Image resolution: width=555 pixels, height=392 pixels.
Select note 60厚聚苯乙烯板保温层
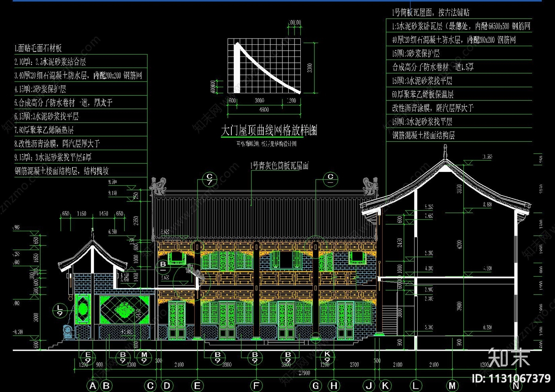point(422,94)
